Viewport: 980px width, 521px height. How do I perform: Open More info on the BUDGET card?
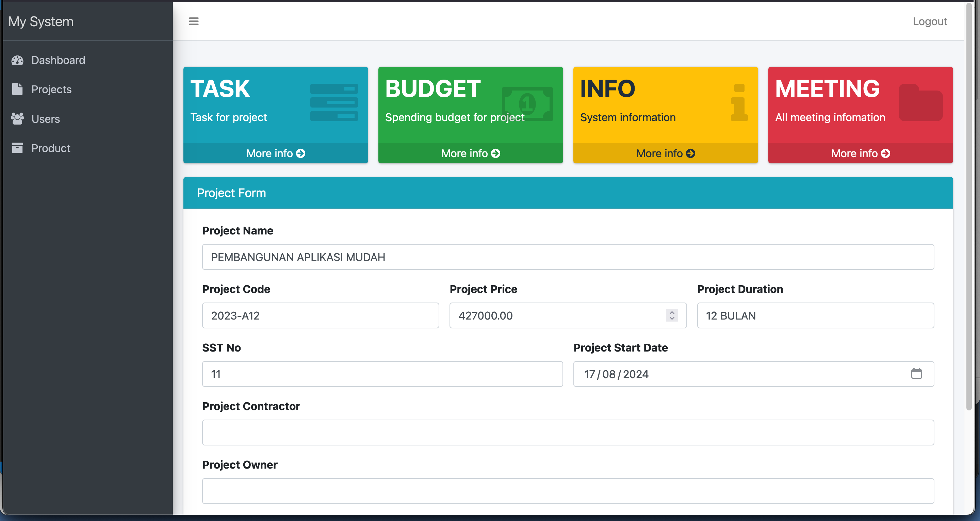[x=470, y=153]
